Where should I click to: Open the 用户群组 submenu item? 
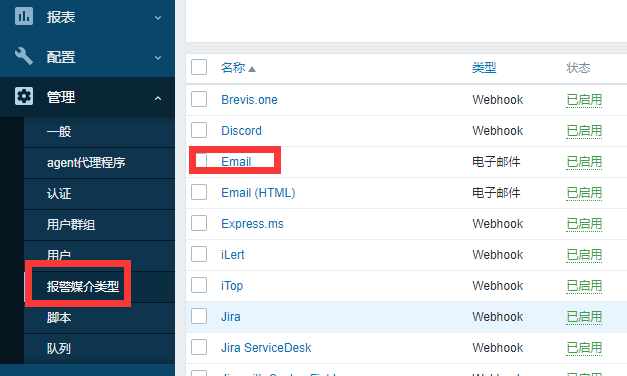coord(71,224)
